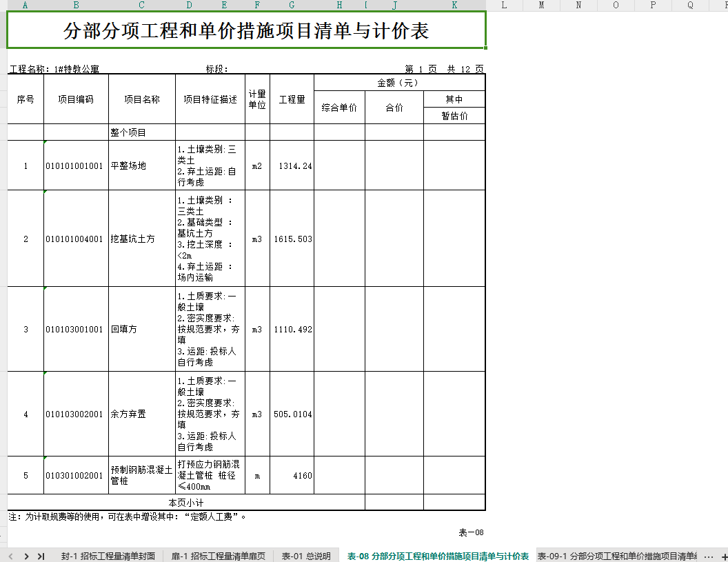Go to the previous sheet tab arrow

(10, 556)
